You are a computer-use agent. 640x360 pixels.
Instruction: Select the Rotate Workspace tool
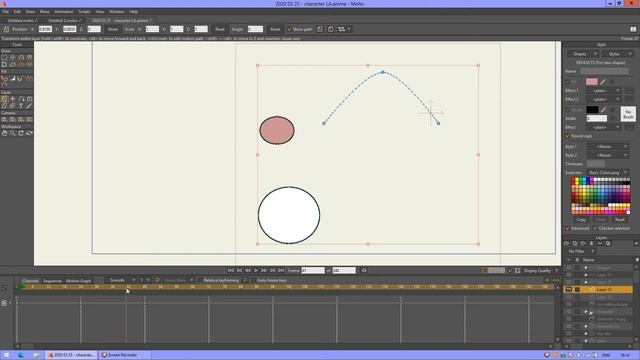tap(21, 133)
